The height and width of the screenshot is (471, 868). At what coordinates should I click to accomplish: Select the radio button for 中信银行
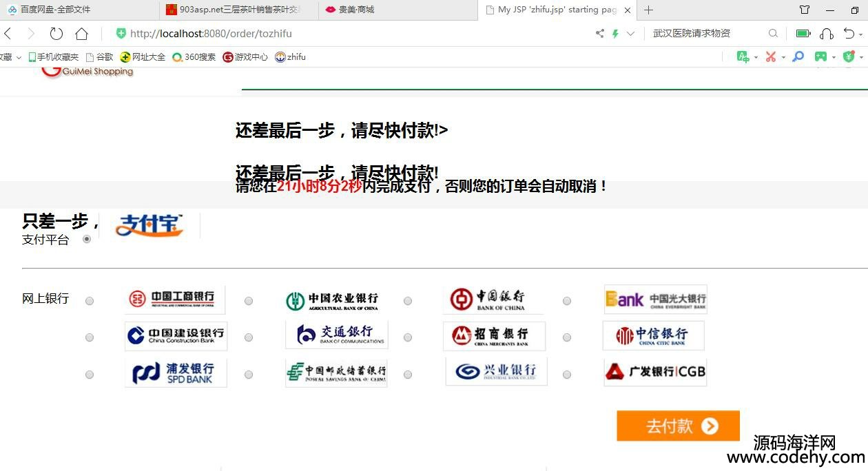coord(567,337)
